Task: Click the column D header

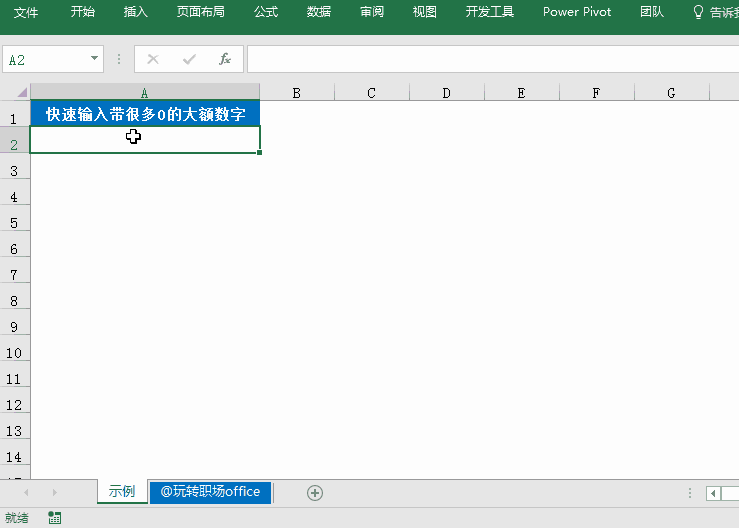Action: [446, 93]
